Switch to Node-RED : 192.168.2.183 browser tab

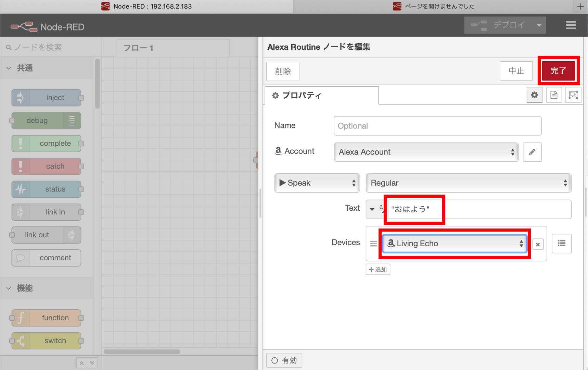tap(146, 7)
